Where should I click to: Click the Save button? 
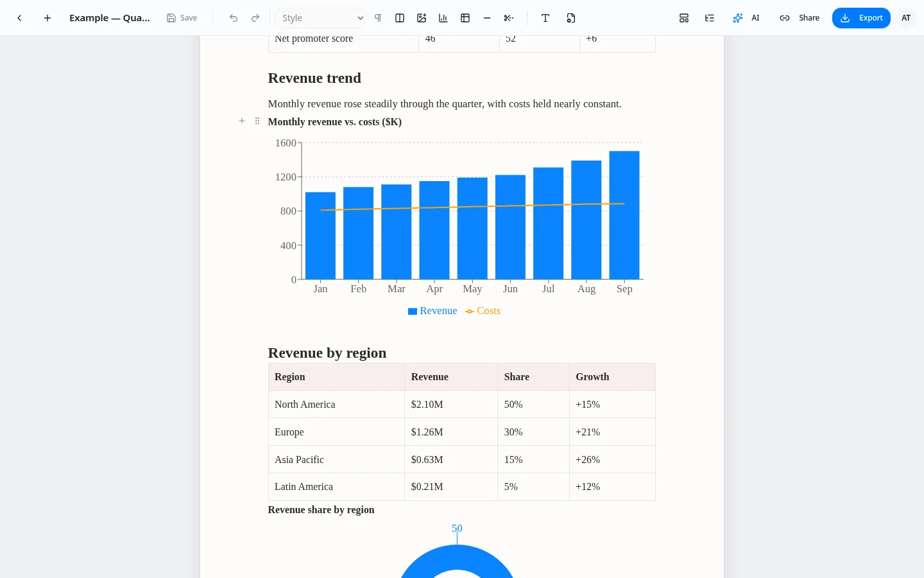click(182, 18)
